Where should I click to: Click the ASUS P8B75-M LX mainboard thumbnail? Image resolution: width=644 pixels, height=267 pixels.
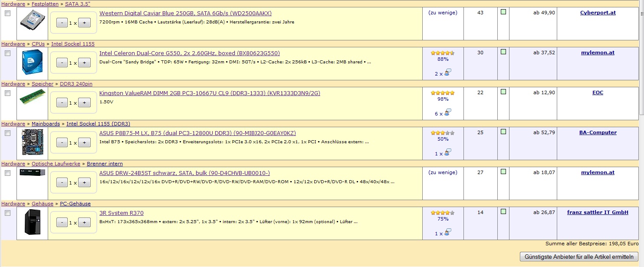tap(33, 142)
